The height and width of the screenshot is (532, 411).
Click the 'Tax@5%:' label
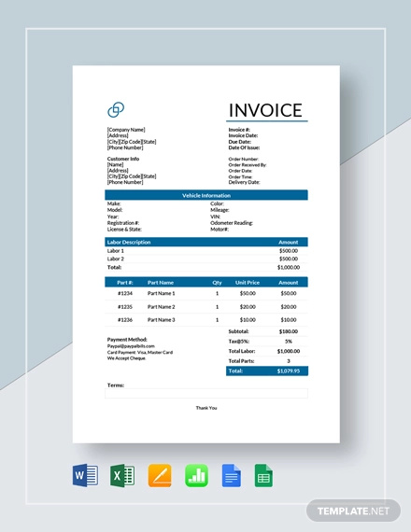(238, 342)
